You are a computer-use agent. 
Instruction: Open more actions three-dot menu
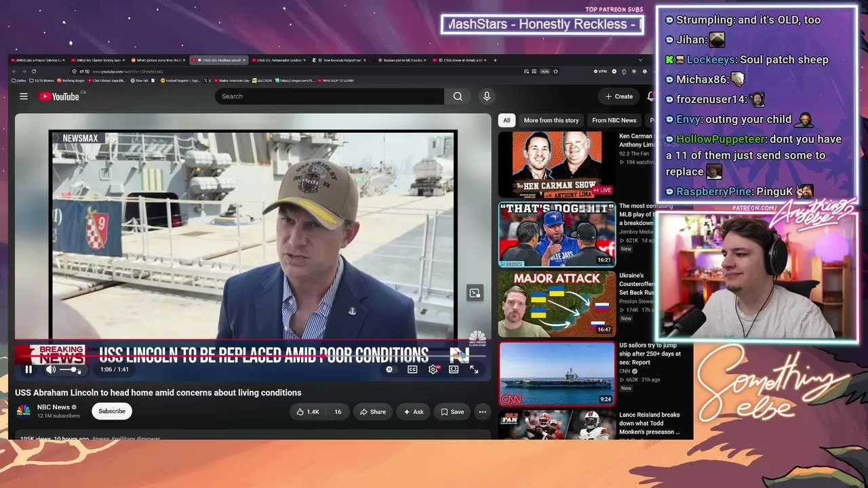tap(482, 411)
